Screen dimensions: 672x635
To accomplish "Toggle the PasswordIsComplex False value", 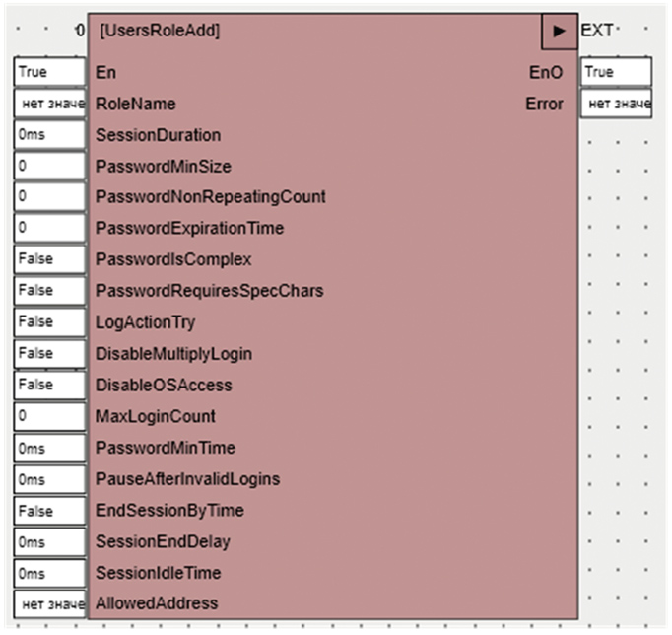I will coord(50,259).
